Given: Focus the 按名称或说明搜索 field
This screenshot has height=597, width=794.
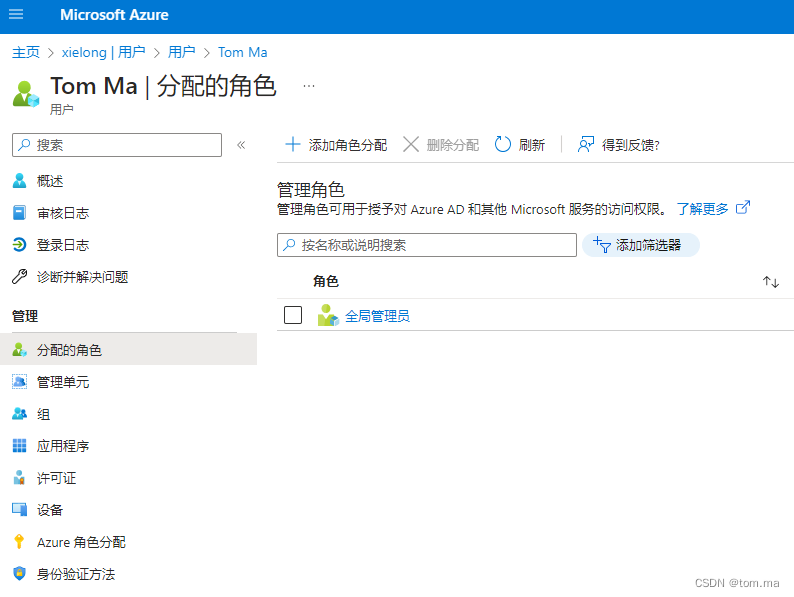Looking at the screenshot, I should click(x=427, y=245).
